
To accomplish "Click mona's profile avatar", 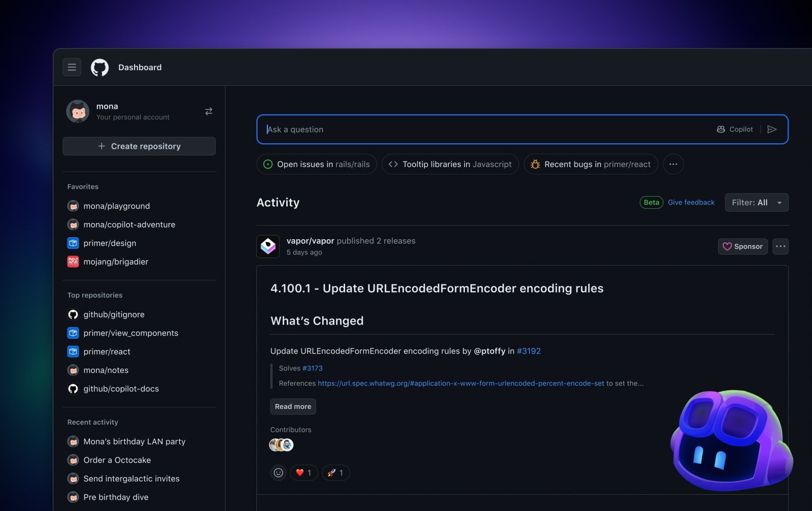I will [x=78, y=111].
